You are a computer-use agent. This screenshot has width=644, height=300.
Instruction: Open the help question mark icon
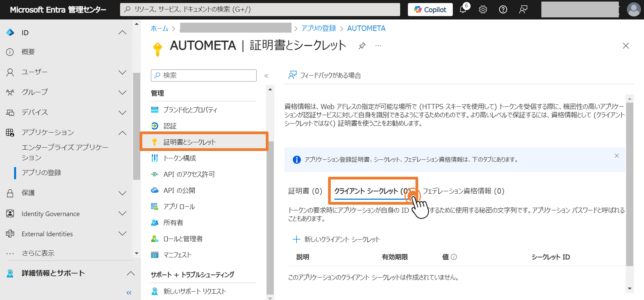[x=503, y=10]
